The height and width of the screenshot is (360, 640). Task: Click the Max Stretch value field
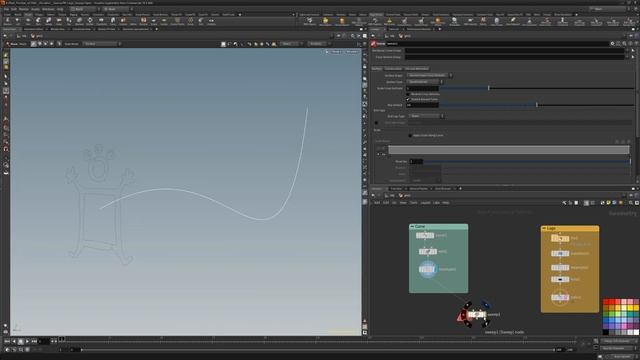point(422,105)
